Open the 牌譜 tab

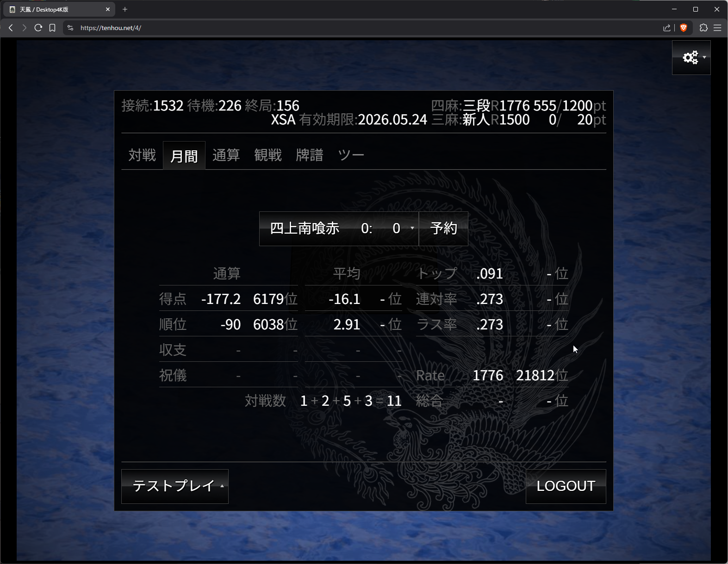click(x=309, y=155)
